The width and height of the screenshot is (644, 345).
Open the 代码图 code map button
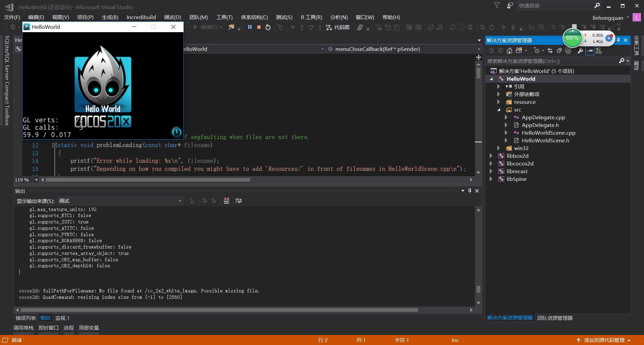pos(338,27)
